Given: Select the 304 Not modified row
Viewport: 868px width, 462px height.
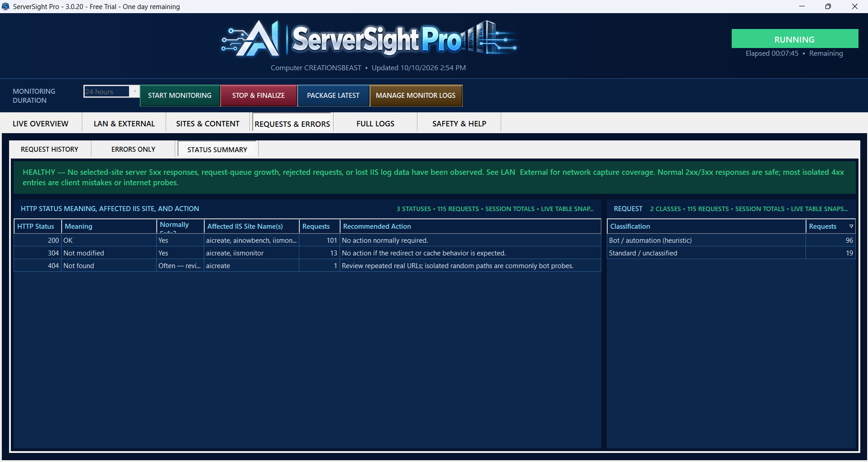Looking at the screenshot, I should 307,253.
